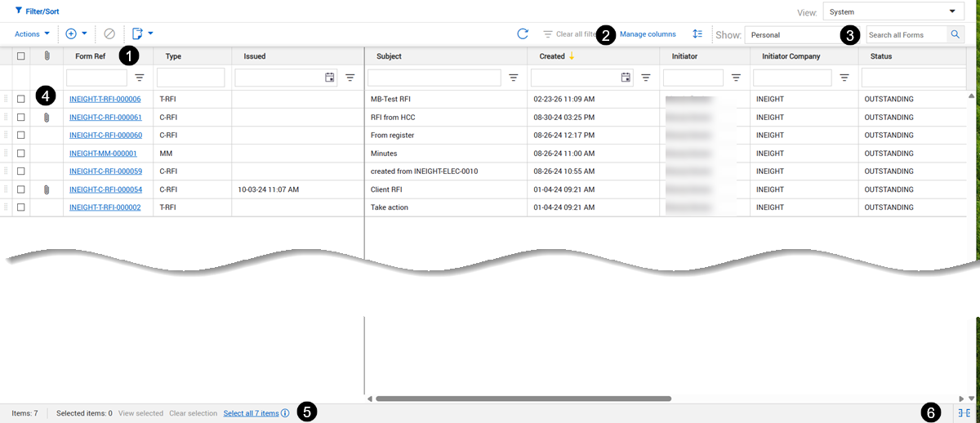The image size is (980, 423).
Task: Toggle the select-all header checkbox
Action: pyautogui.click(x=21, y=56)
